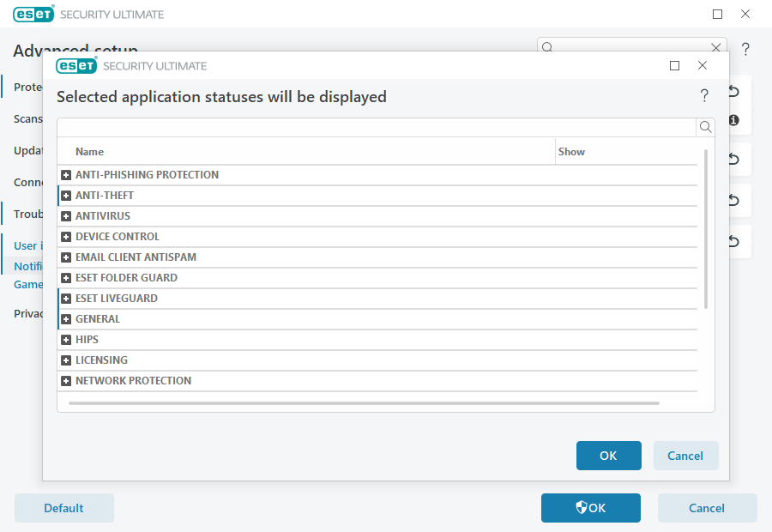Expand the ANTIVIRUS category
The height and width of the screenshot is (532, 772).
66,216
